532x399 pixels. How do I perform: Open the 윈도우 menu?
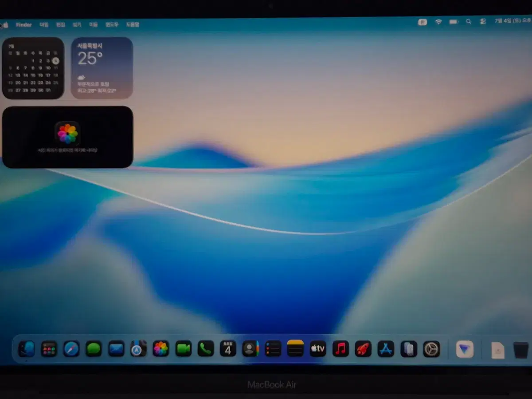pos(112,25)
